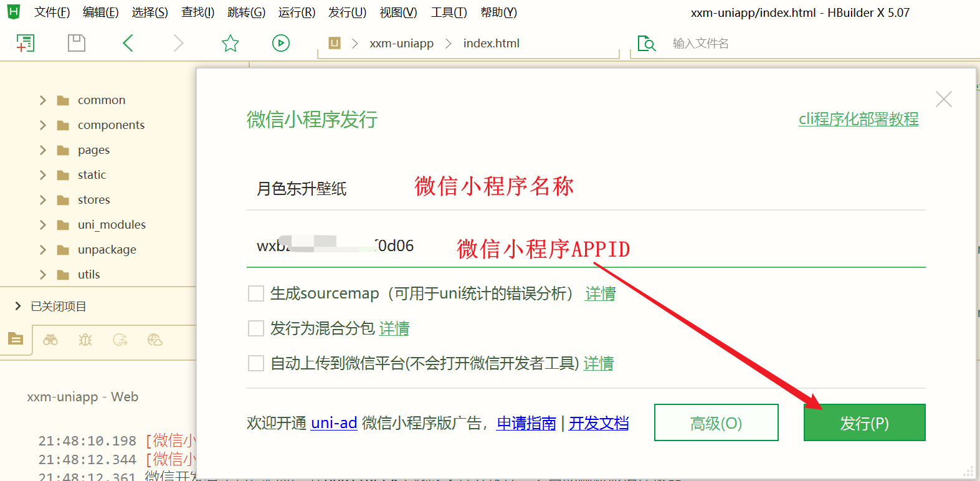Click the WeChat AppID input field
Screen dimensions: 980x481
click(x=586, y=247)
